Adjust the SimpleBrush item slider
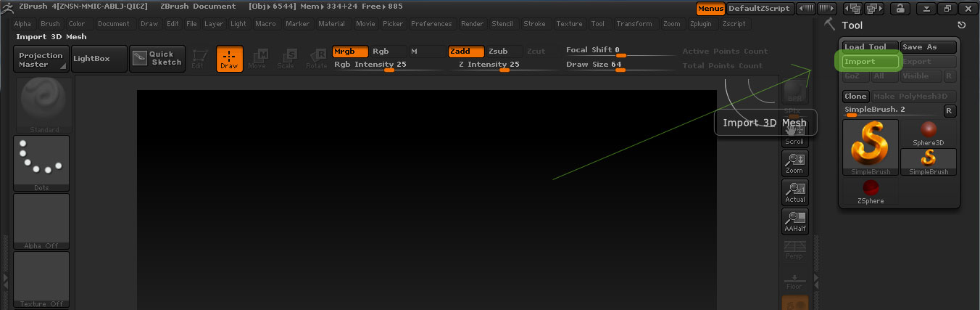Screen dimensions: 980x310 892,111
